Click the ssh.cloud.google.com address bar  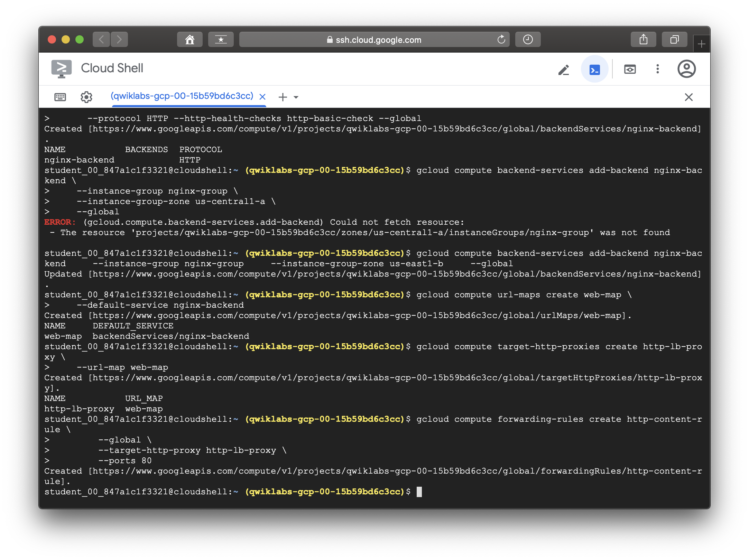tap(374, 40)
